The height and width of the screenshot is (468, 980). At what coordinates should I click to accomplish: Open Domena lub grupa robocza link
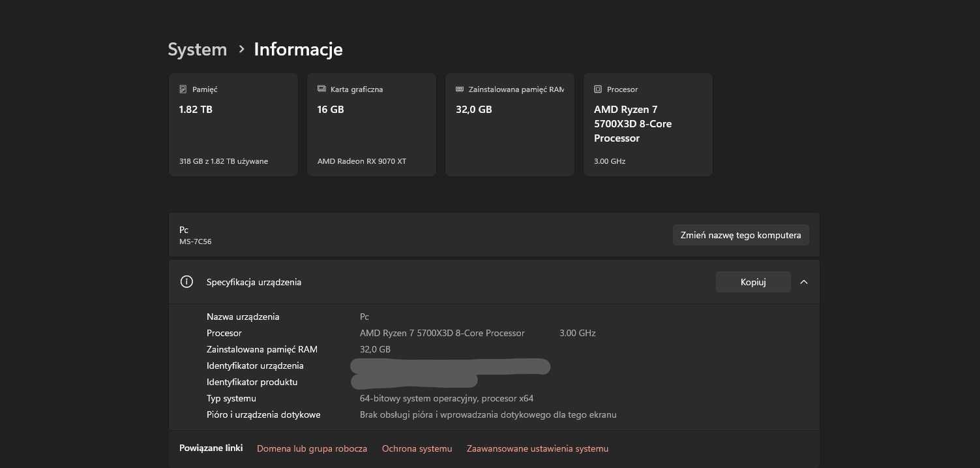(312, 448)
